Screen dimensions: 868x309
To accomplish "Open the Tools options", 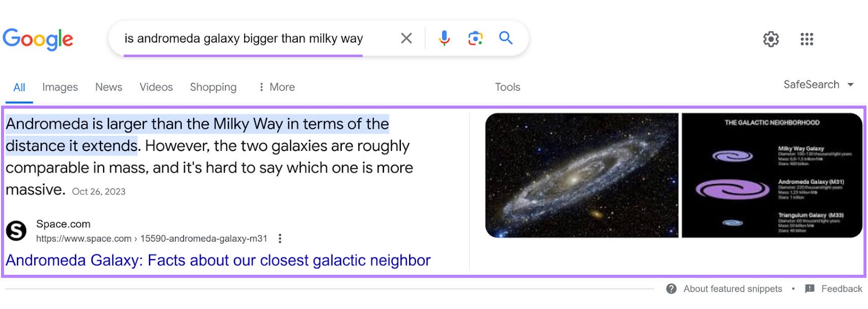I will (507, 87).
